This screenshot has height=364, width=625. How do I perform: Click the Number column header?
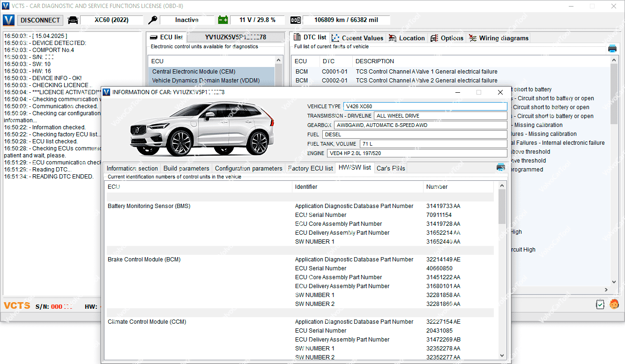click(x=458, y=187)
